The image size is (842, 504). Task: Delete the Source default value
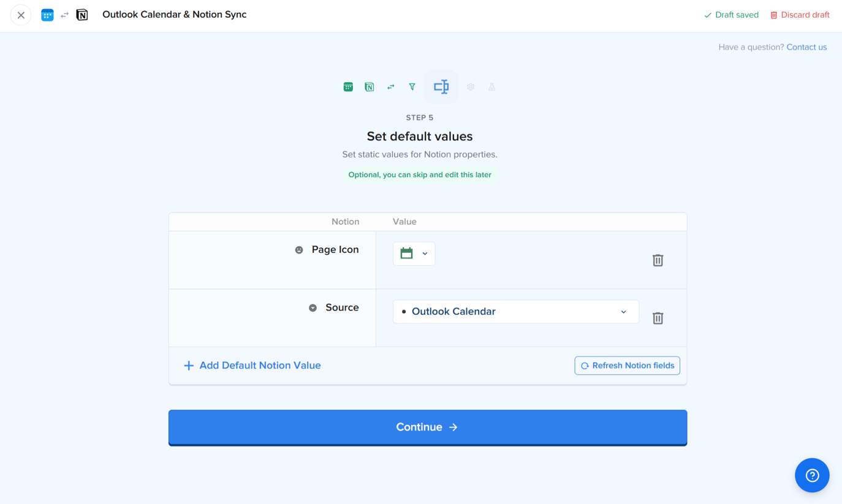[x=658, y=318]
